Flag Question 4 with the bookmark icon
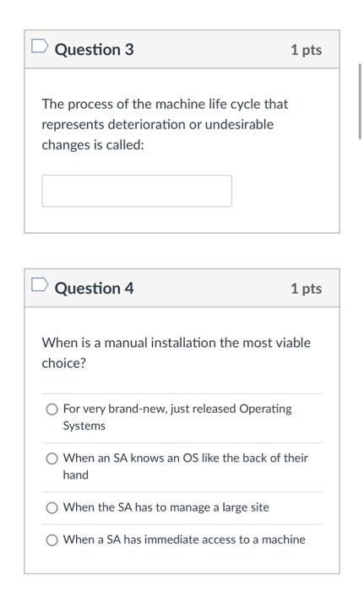Viewport: 364px width, 591px height. pos(40,285)
